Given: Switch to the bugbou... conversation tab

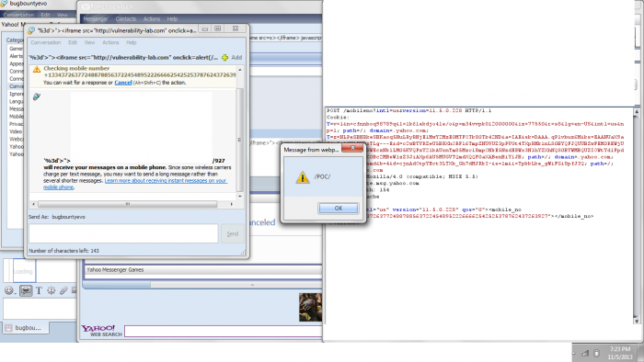Looking at the screenshot, I should (x=26, y=328).
